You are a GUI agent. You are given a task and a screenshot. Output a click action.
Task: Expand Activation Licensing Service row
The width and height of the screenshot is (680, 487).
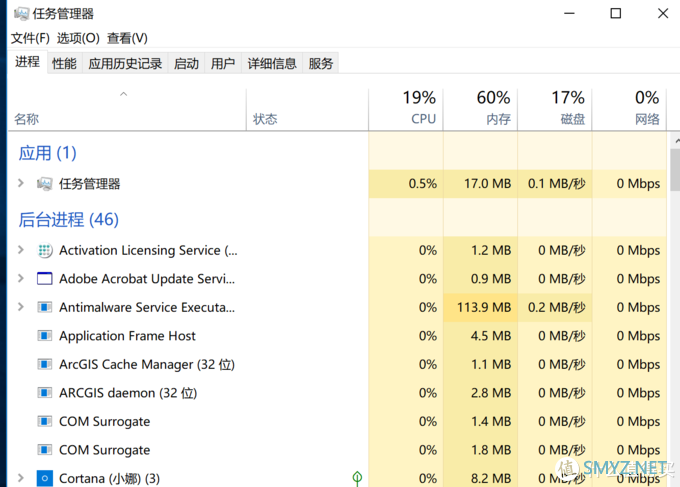pyautogui.click(x=20, y=250)
